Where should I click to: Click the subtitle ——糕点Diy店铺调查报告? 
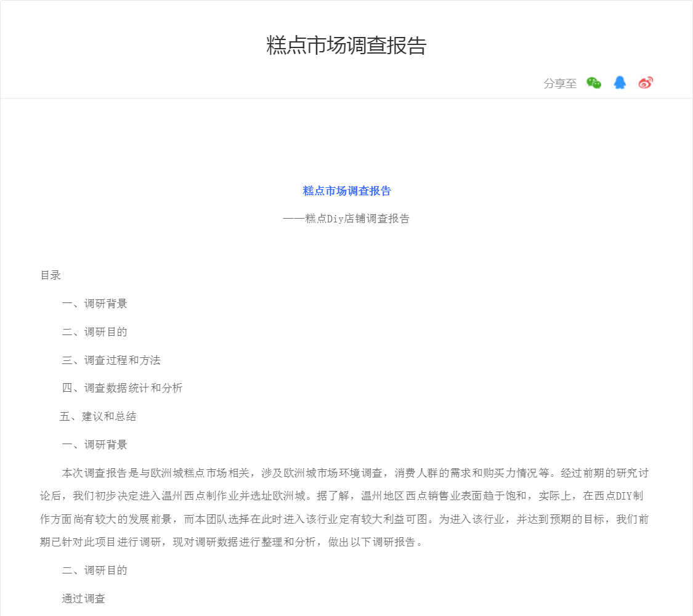[346, 218]
